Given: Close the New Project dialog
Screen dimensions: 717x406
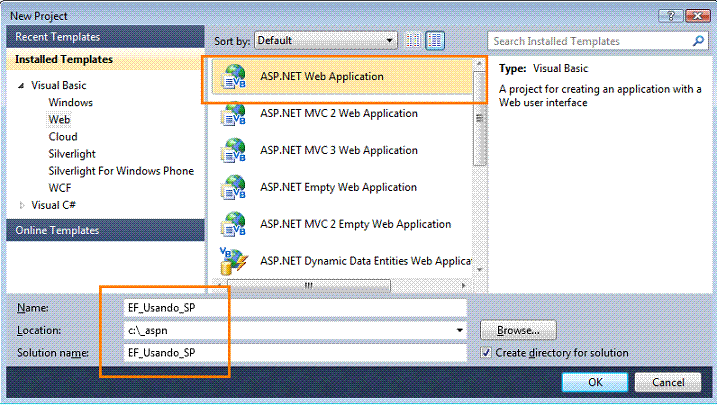Looking at the screenshot, I should (x=698, y=16).
